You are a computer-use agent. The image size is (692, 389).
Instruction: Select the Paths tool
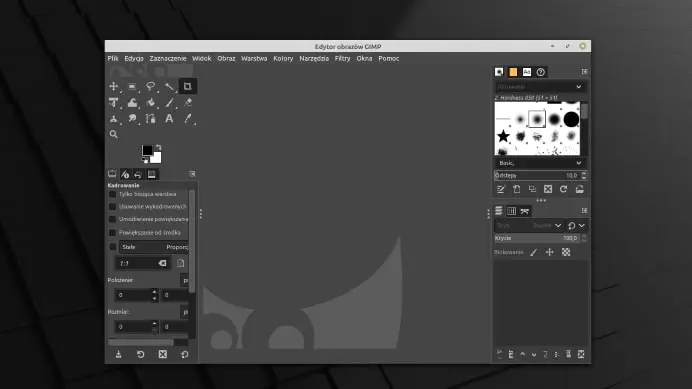point(150,119)
